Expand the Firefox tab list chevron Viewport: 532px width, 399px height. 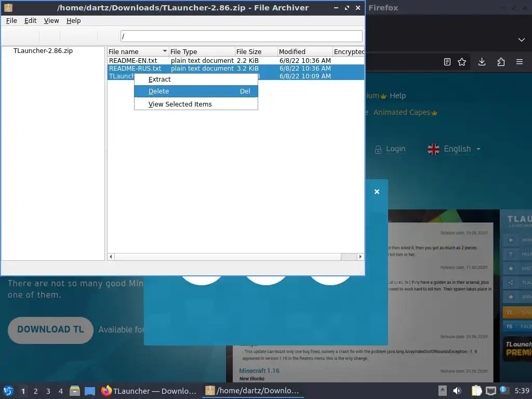pos(522,40)
